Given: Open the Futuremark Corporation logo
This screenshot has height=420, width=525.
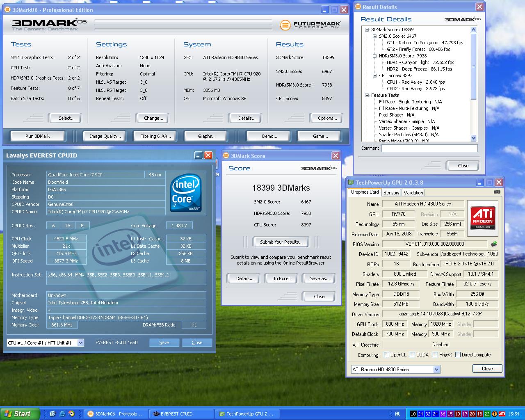Looking at the screenshot, I should coord(310,25).
